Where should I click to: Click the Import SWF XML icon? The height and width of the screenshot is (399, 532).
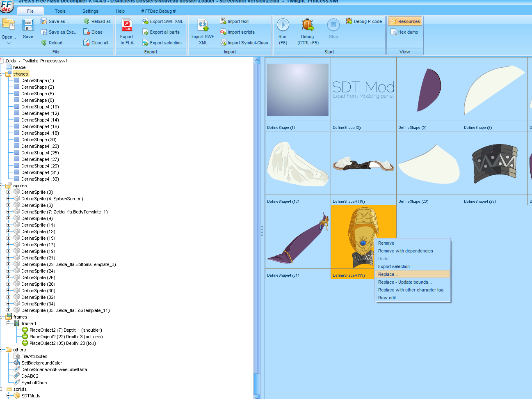(203, 25)
